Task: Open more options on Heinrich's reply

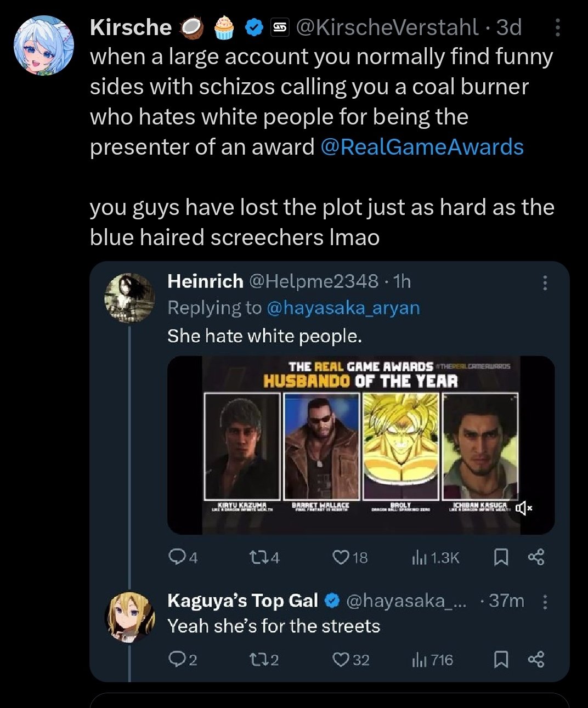Action: pyautogui.click(x=545, y=282)
